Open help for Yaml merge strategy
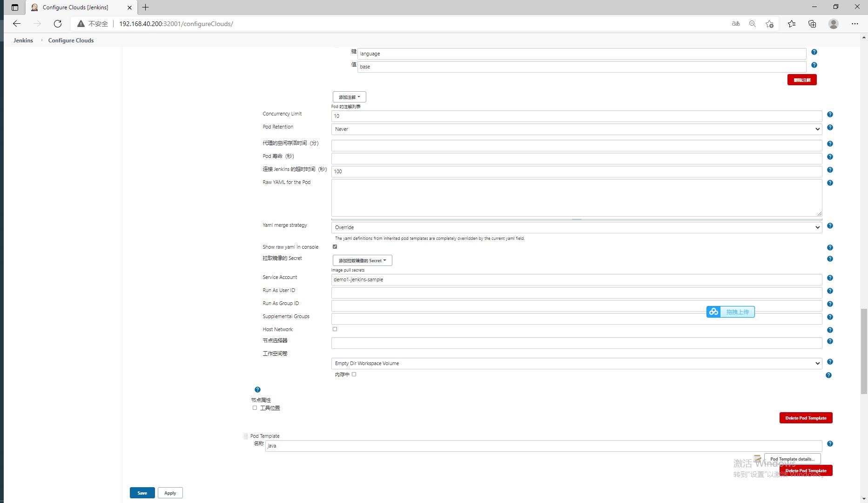This screenshot has height=503, width=868. pos(830,226)
